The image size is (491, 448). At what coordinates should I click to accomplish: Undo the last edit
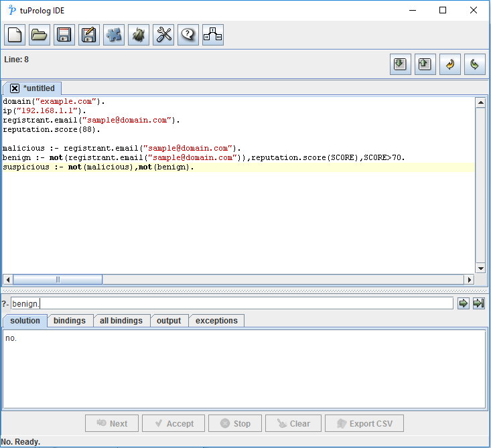449,64
